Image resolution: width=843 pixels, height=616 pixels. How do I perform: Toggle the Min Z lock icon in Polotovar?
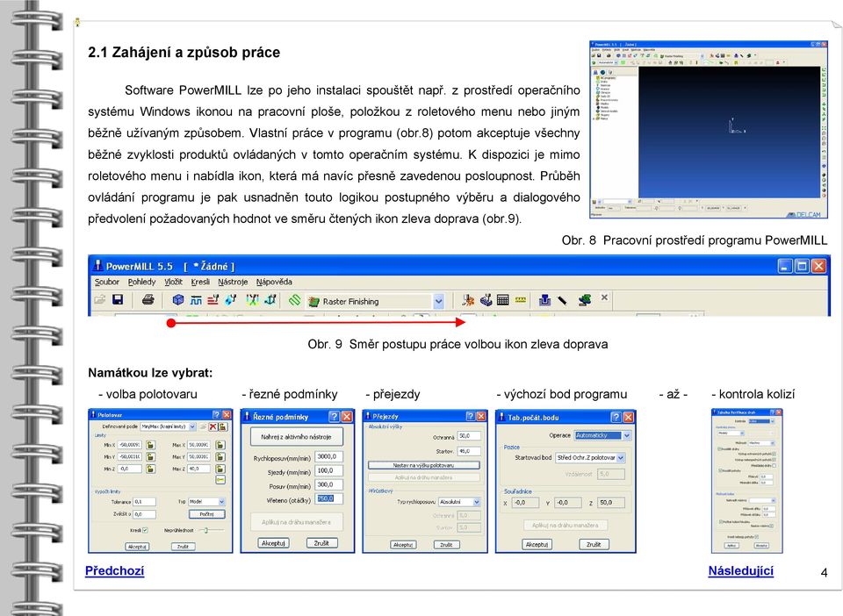[150, 469]
